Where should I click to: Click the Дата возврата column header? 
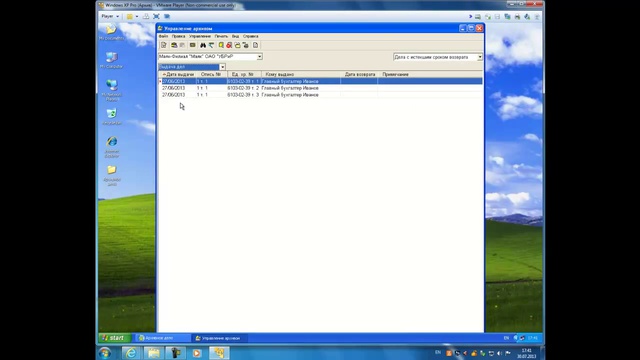click(x=360, y=75)
